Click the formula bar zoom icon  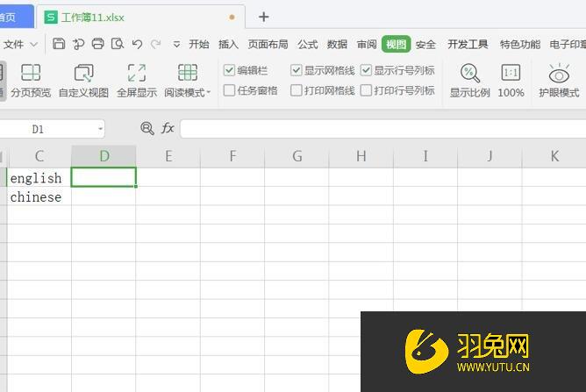tap(146, 129)
